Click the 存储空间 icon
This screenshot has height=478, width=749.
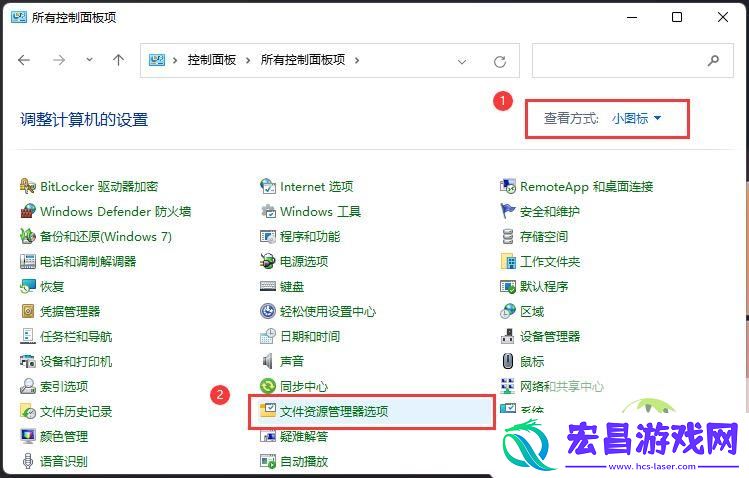[508, 236]
